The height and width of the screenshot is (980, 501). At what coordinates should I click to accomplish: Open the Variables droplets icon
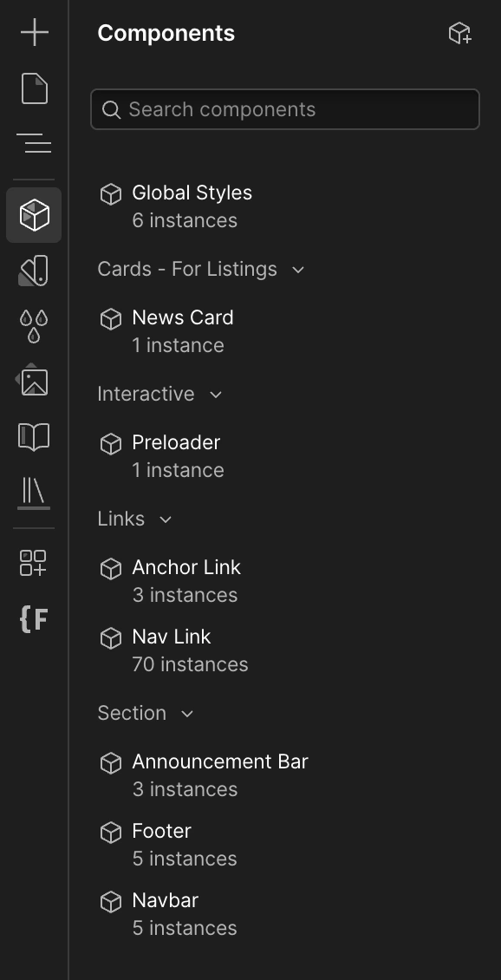tap(34, 326)
